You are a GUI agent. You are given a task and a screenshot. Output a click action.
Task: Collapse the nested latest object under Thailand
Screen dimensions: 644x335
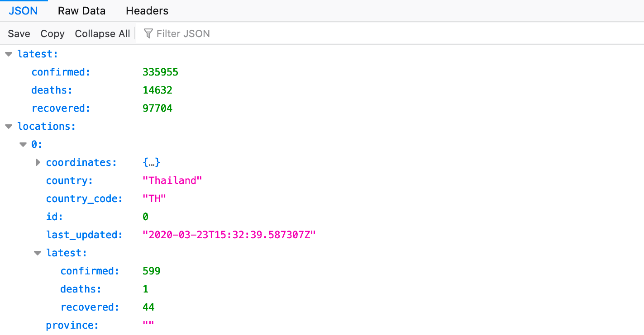pos(38,253)
